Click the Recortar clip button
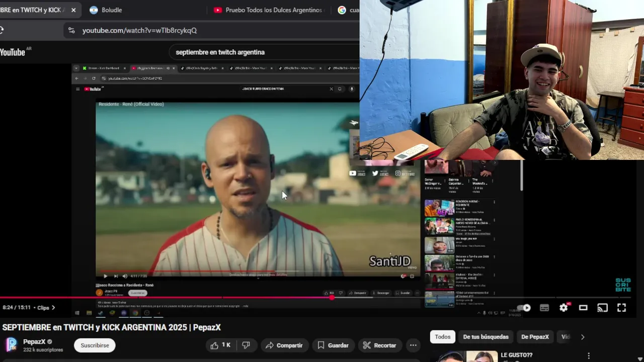This screenshot has height=362, width=644. tap(379, 345)
